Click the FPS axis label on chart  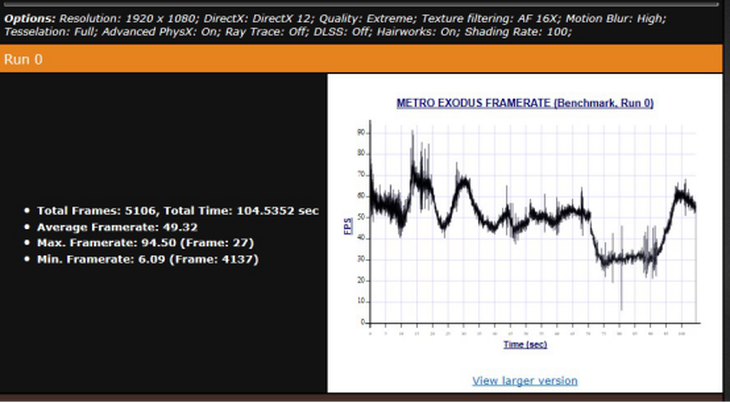[347, 226]
